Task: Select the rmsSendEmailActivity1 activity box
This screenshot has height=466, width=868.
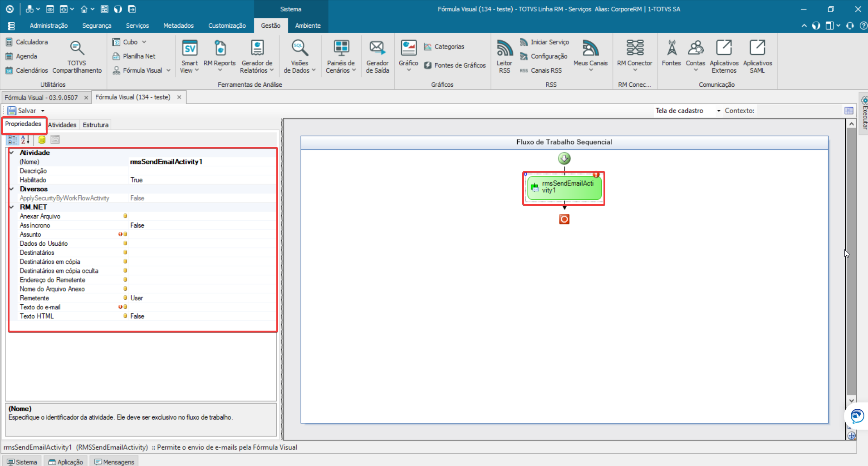Action: click(x=564, y=188)
